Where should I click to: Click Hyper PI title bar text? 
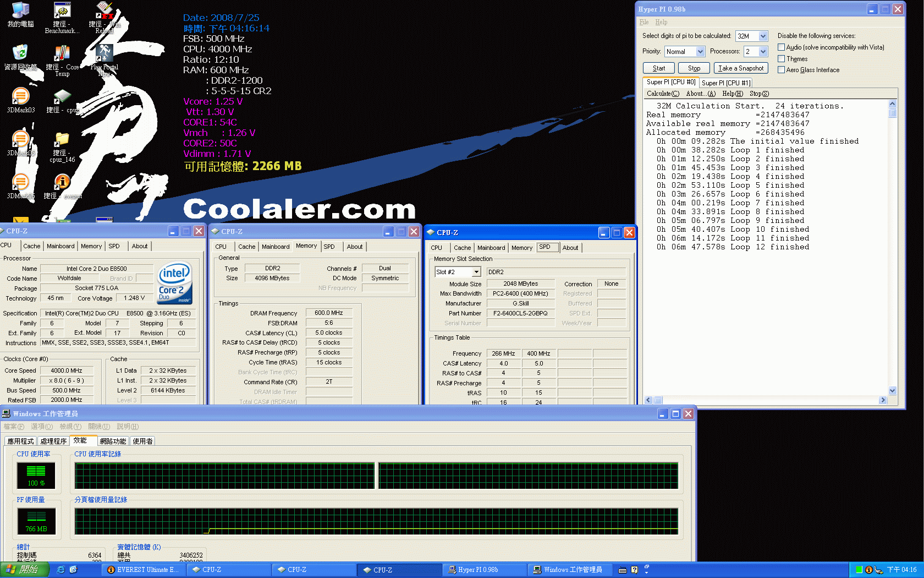[662, 9]
